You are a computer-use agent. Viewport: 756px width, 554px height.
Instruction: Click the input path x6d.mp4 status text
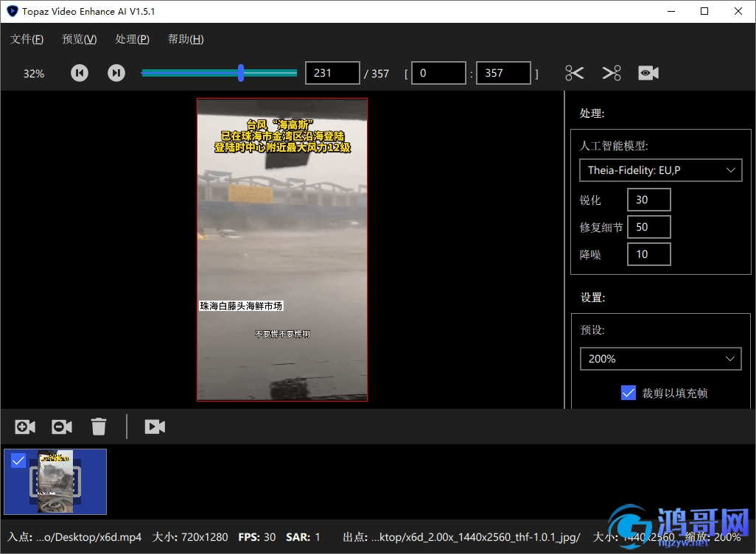pos(74,537)
